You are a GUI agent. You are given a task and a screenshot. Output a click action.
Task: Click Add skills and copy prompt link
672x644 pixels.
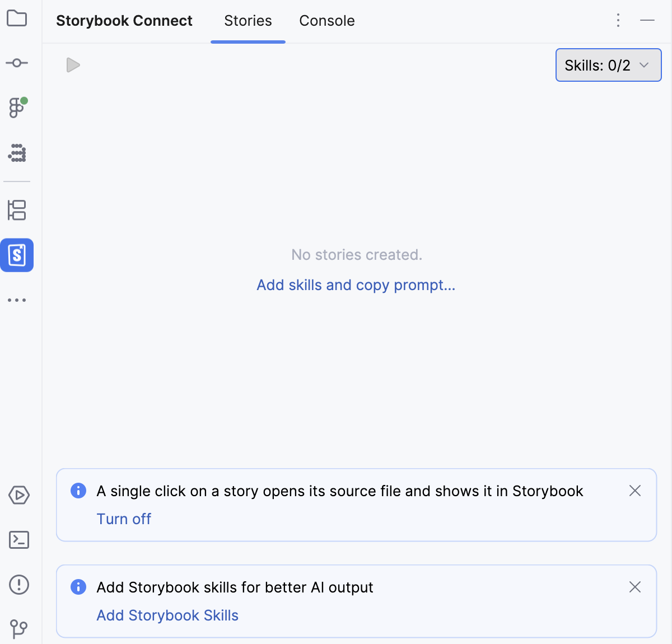coord(356,285)
